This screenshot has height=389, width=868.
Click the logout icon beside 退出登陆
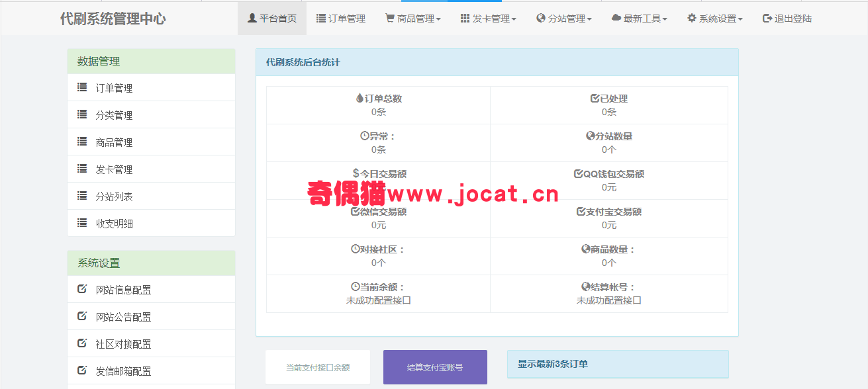[767, 19]
